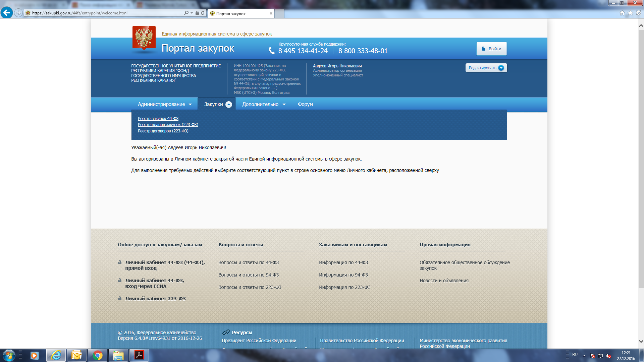The width and height of the screenshot is (644, 362).
Task: Click the refresh icon in address bar
Action: [203, 13]
